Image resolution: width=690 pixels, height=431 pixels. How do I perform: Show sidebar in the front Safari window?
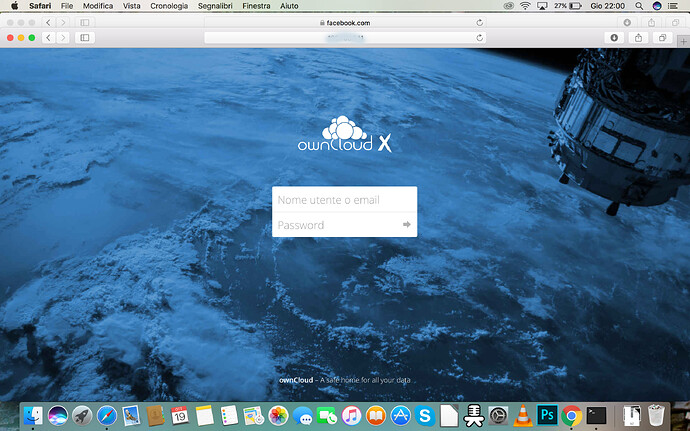[85, 38]
